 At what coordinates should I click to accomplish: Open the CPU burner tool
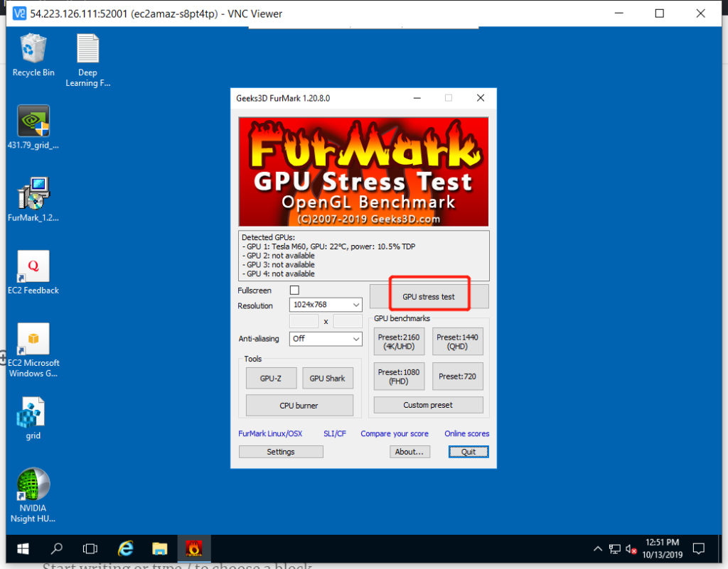pyautogui.click(x=299, y=406)
